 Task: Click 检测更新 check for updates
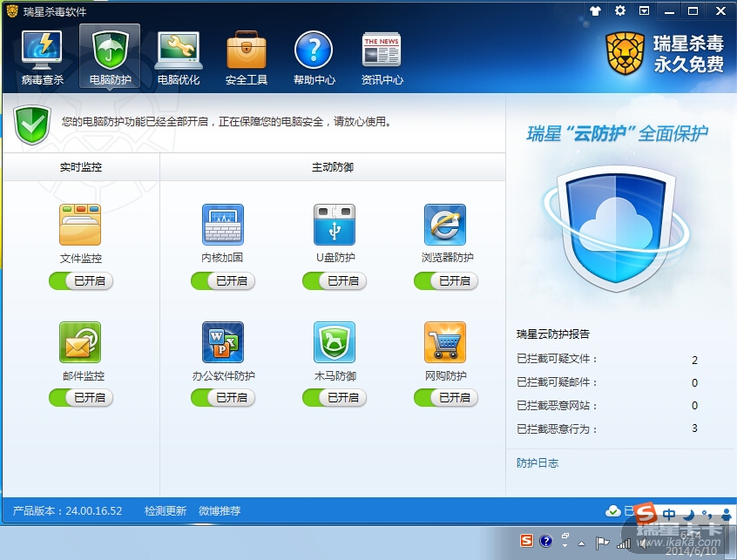tap(166, 510)
